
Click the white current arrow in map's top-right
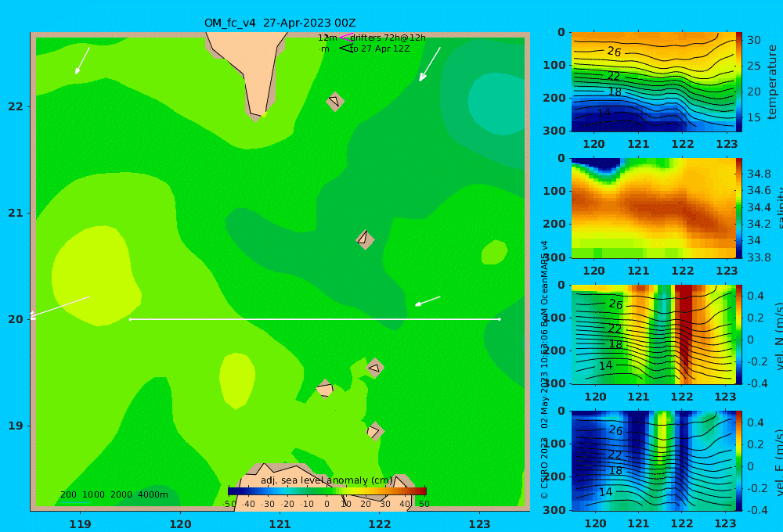click(x=430, y=64)
